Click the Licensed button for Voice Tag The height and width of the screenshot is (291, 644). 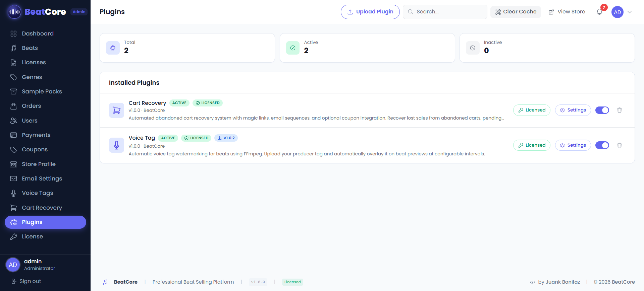532,145
